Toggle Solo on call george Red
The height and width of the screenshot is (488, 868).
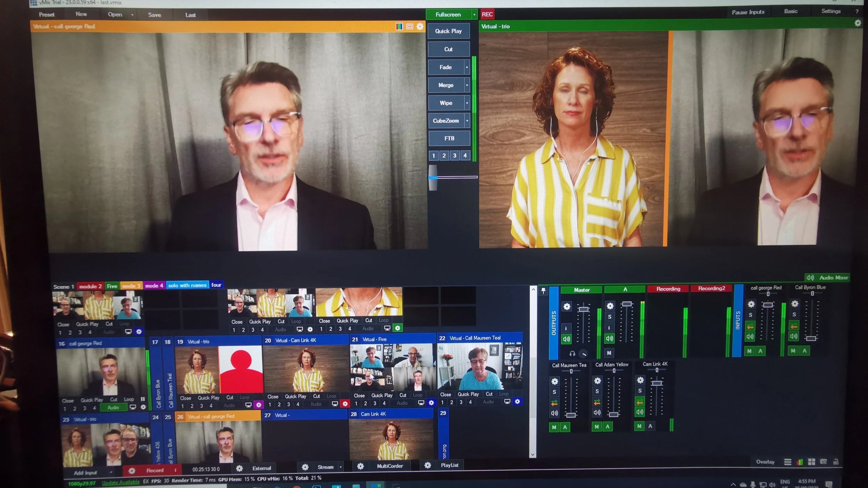pyautogui.click(x=750, y=315)
